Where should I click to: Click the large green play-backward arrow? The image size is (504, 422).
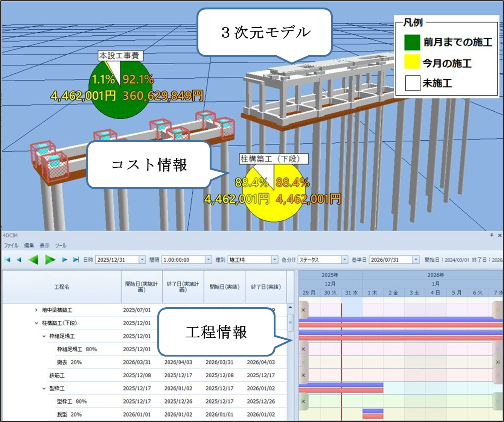[33, 260]
